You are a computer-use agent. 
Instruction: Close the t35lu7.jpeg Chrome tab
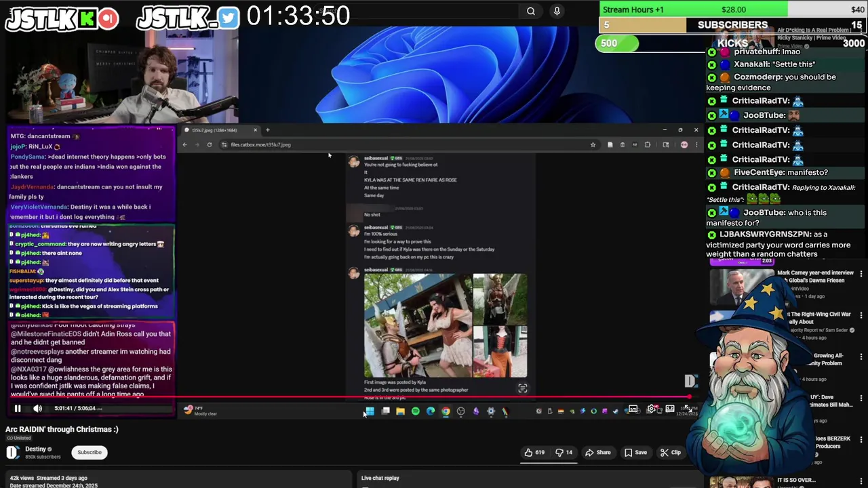(256, 130)
